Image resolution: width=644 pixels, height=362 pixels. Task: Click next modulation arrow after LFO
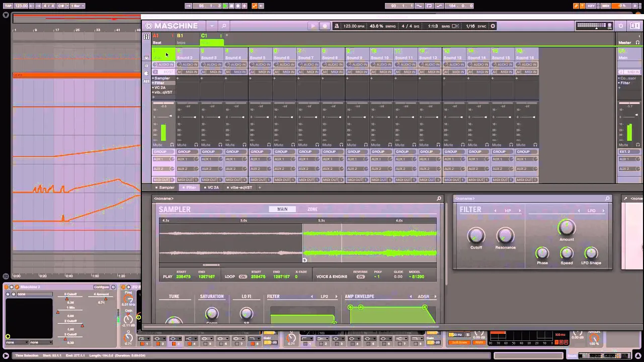click(x=603, y=211)
